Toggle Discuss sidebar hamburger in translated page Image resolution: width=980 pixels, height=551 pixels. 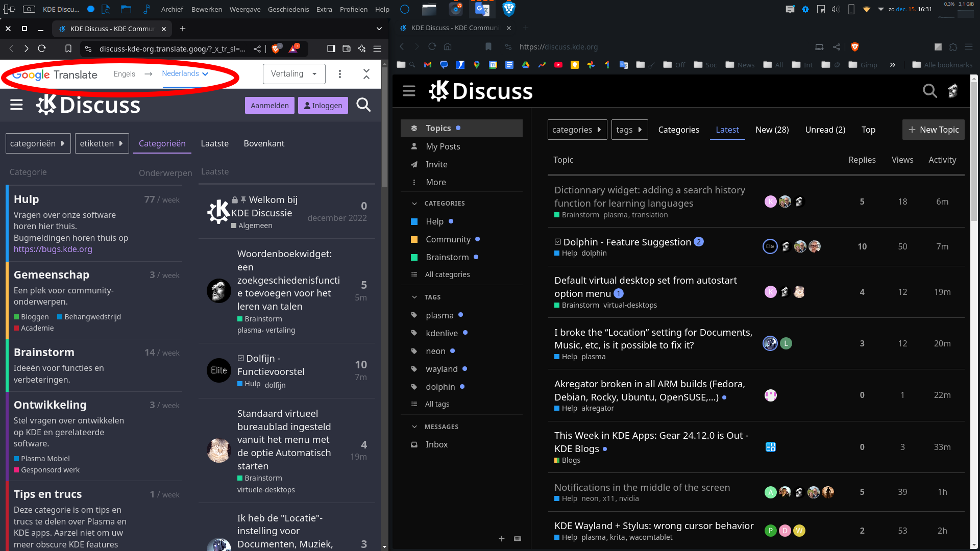coord(16,105)
